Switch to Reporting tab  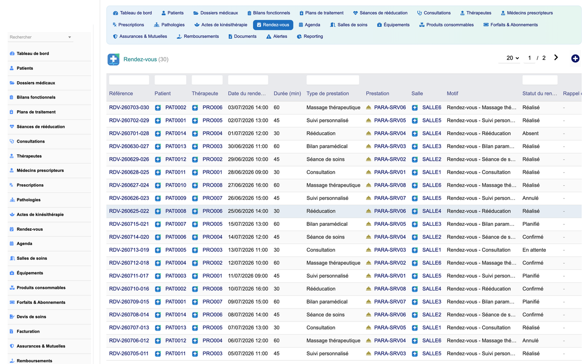click(310, 36)
